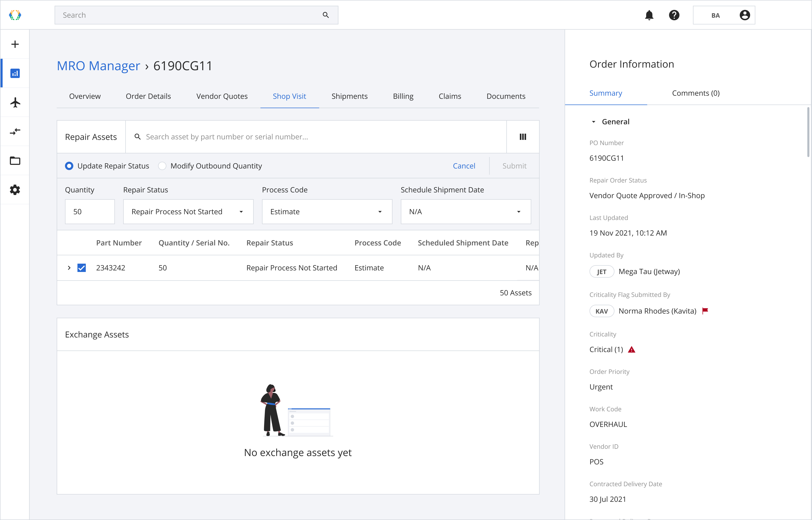Screen dimensions: 812x520
Task: Switch to the Documents tab
Action: [506, 96]
